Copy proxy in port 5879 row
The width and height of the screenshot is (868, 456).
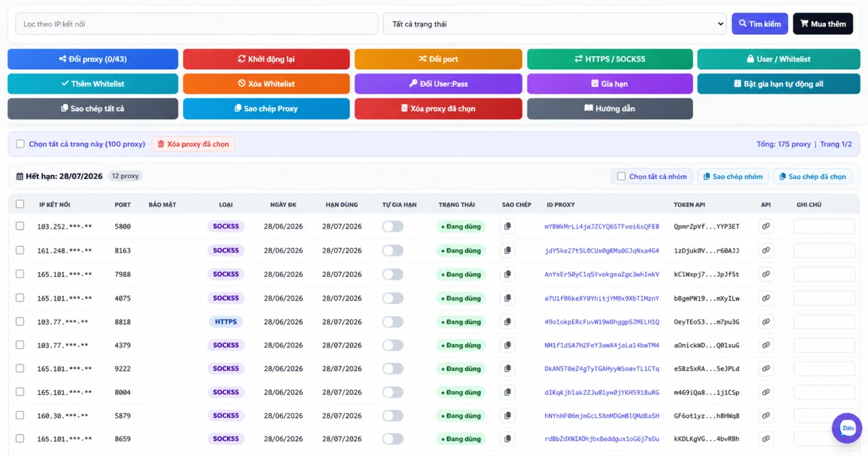click(x=507, y=415)
